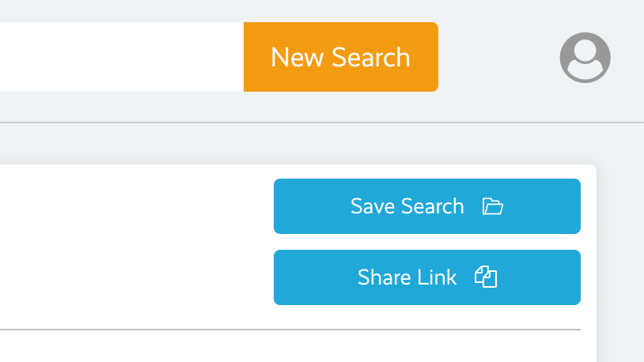Click the orange New Search button

(341, 57)
